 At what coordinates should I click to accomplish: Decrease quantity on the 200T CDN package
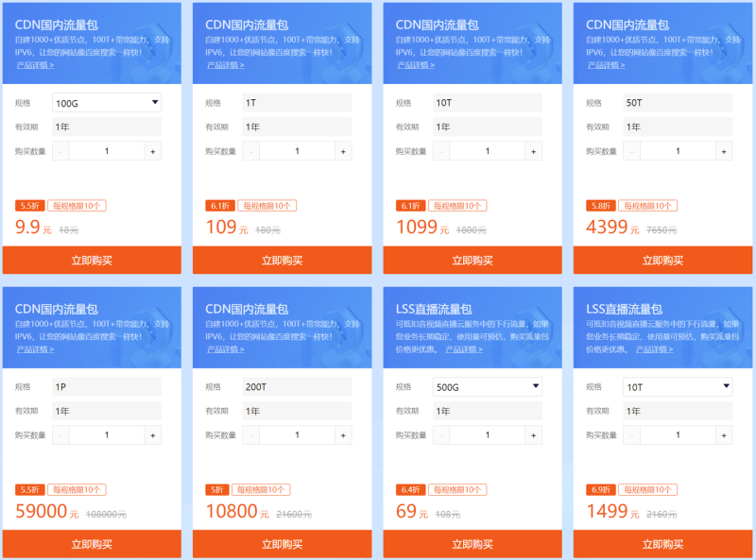[x=250, y=435]
